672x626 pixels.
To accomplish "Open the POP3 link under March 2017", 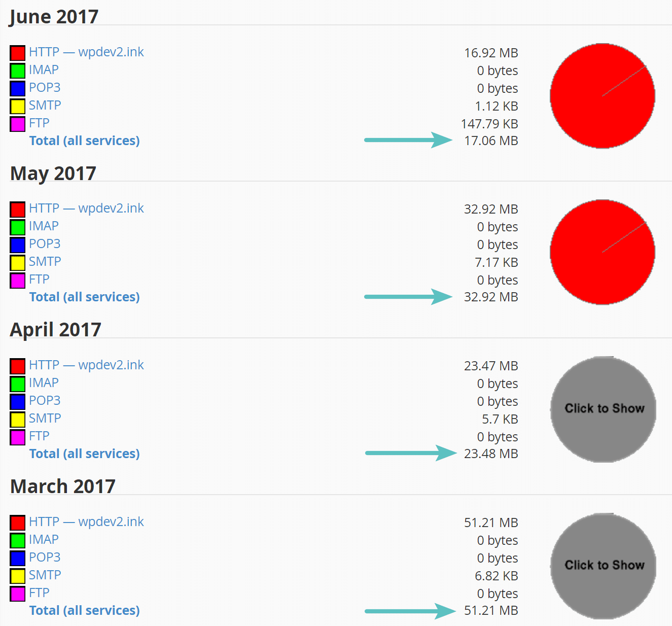I will click(x=45, y=557).
